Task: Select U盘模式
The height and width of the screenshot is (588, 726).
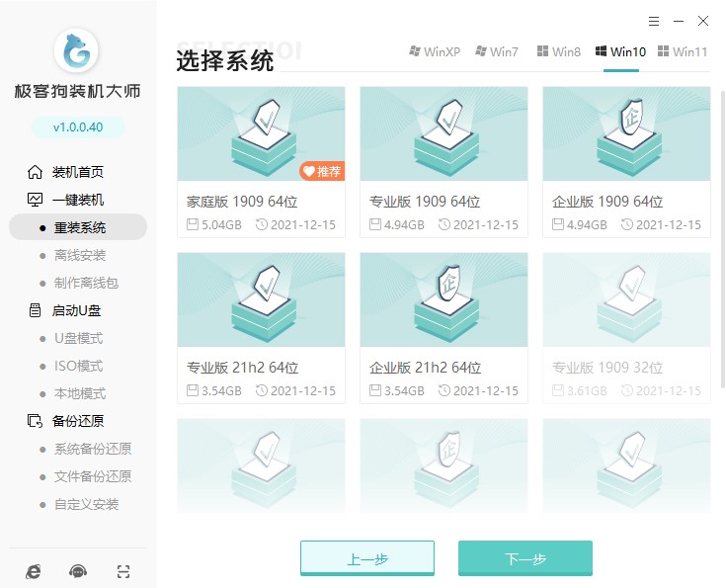Action: 78,338
